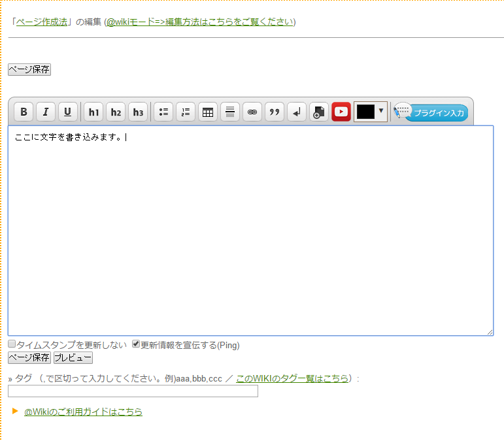Click inside the tag input field
This screenshot has width=504, height=441.
pyautogui.click(x=133, y=391)
